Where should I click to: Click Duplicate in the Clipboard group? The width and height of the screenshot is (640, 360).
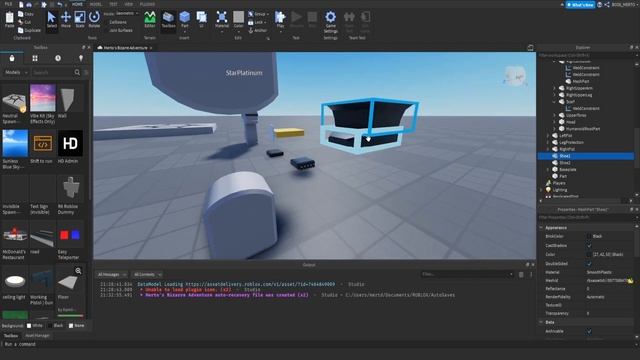(x=29, y=30)
